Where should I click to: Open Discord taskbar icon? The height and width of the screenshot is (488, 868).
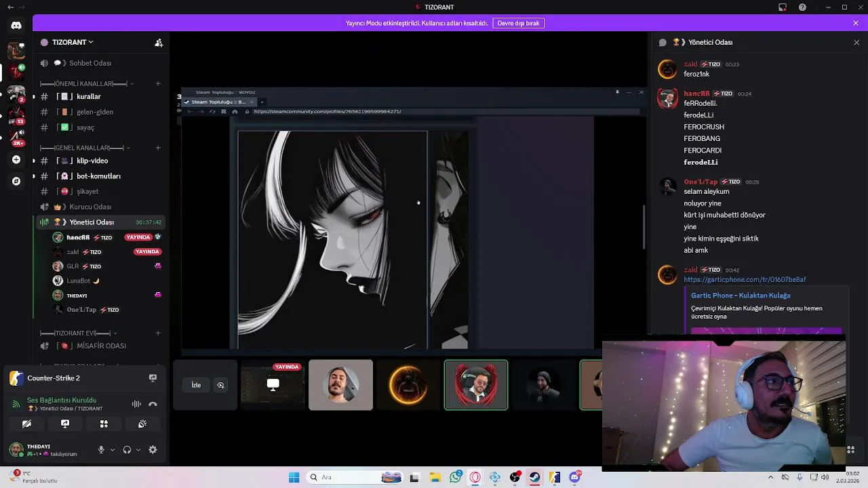click(x=575, y=477)
